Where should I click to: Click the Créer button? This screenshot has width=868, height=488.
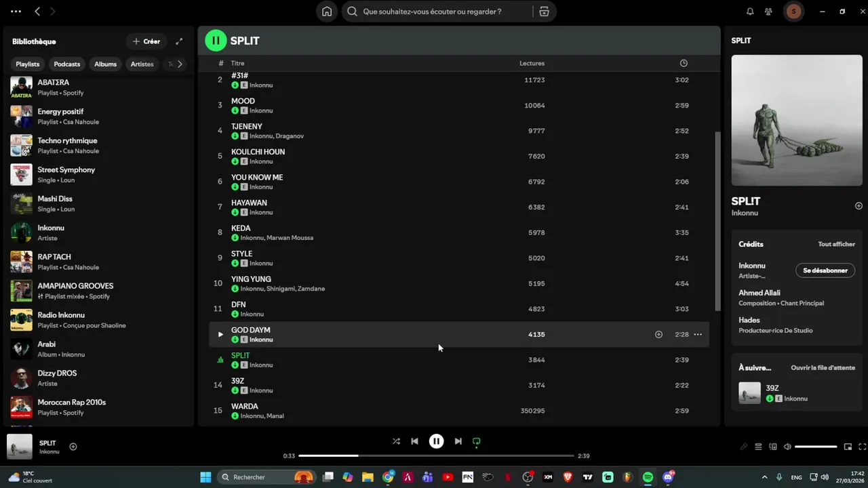coord(146,41)
